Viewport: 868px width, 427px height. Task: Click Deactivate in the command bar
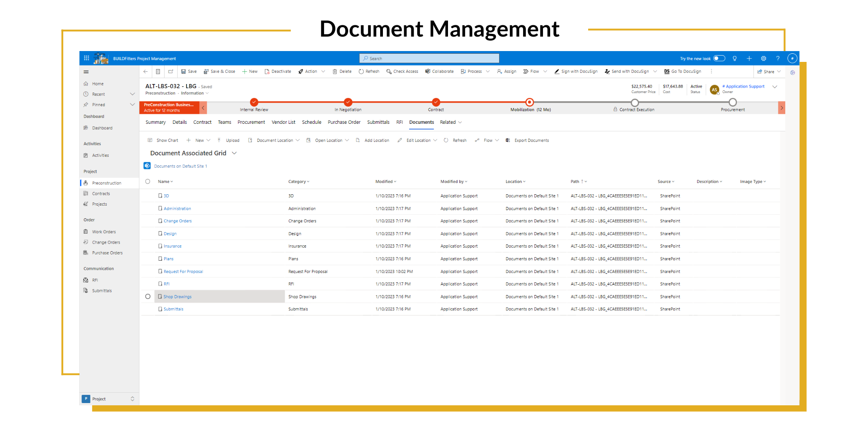278,71
